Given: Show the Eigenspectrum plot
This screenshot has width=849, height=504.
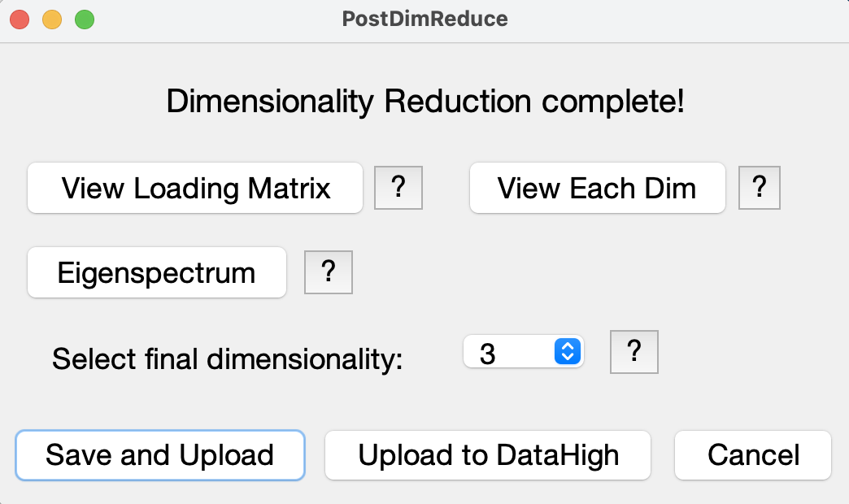Looking at the screenshot, I should (156, 272).
